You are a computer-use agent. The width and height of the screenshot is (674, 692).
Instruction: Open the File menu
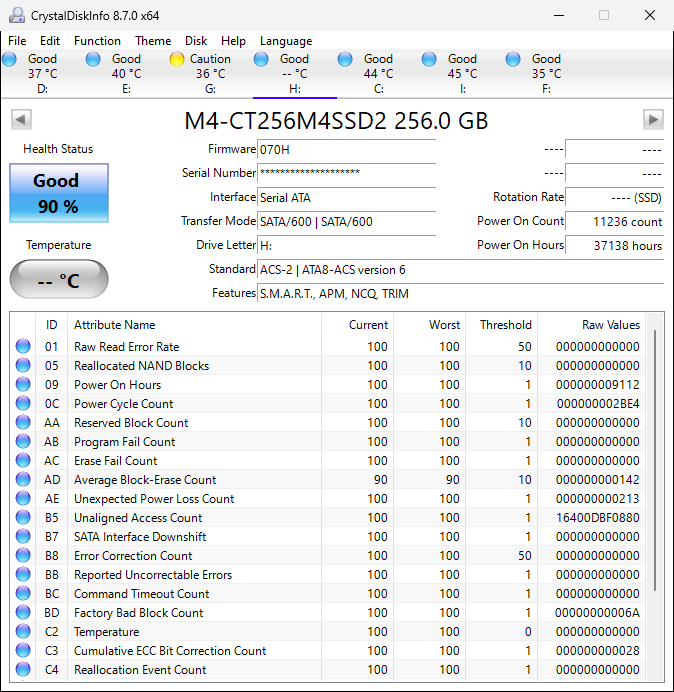[x=17, y=41]
